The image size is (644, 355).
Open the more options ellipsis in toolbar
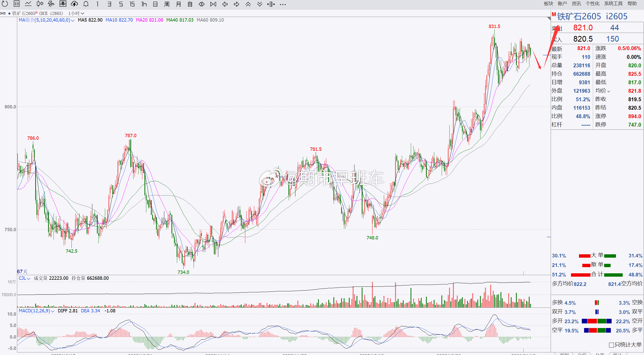point(283,4)
